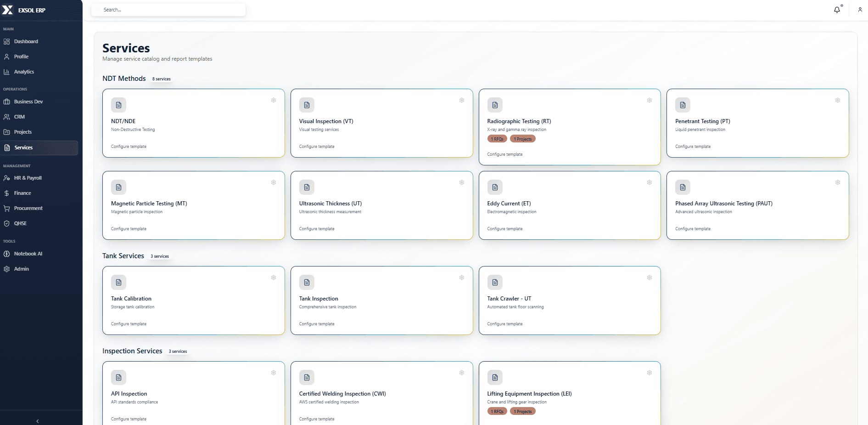Select Services sidebar item

39,147
